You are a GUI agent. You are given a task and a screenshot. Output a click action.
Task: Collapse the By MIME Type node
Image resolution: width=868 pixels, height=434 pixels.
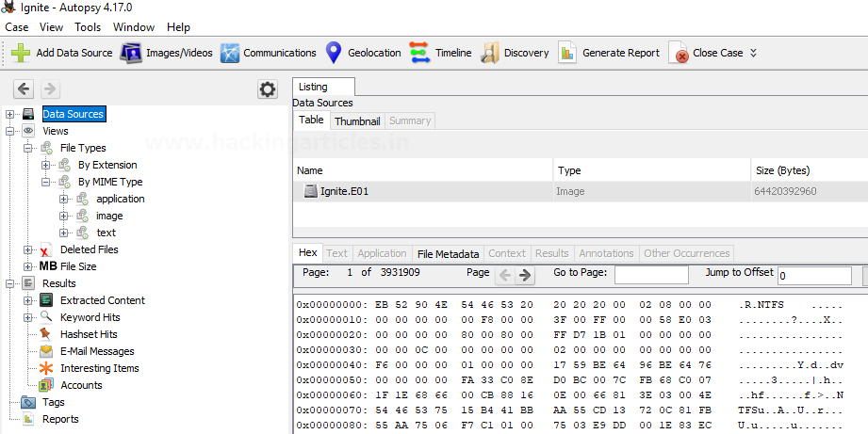(x=45, y=182)
